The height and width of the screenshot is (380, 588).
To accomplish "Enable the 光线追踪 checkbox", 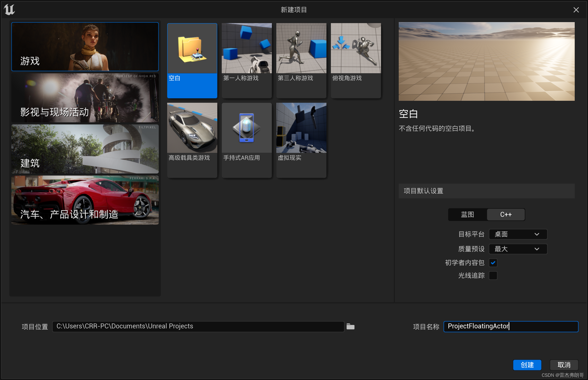I will point(493,275).
